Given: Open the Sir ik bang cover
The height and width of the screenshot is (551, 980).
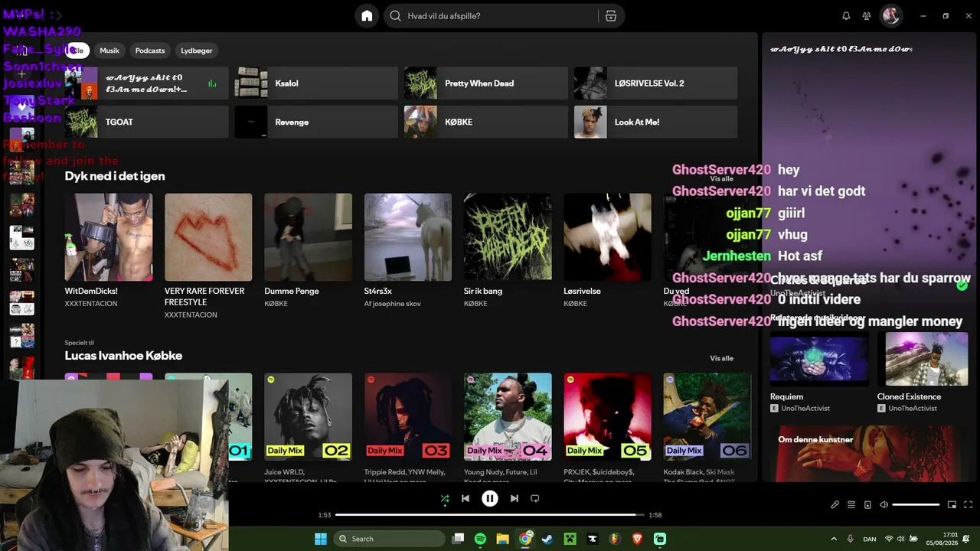Looking at the screenshot, I should [x=508, y=237].
